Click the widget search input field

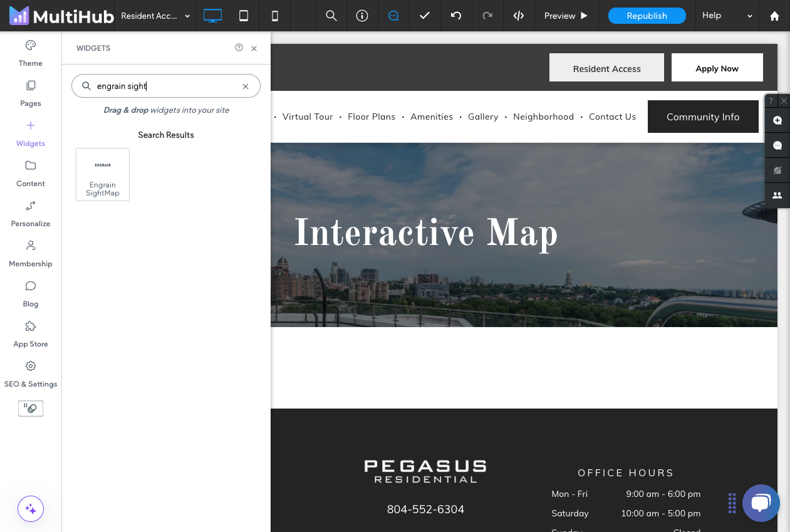(166, 86)
